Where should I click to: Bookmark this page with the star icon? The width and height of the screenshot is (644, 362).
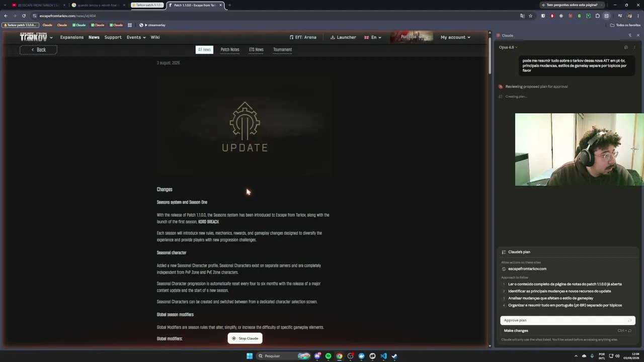point(530,16)
